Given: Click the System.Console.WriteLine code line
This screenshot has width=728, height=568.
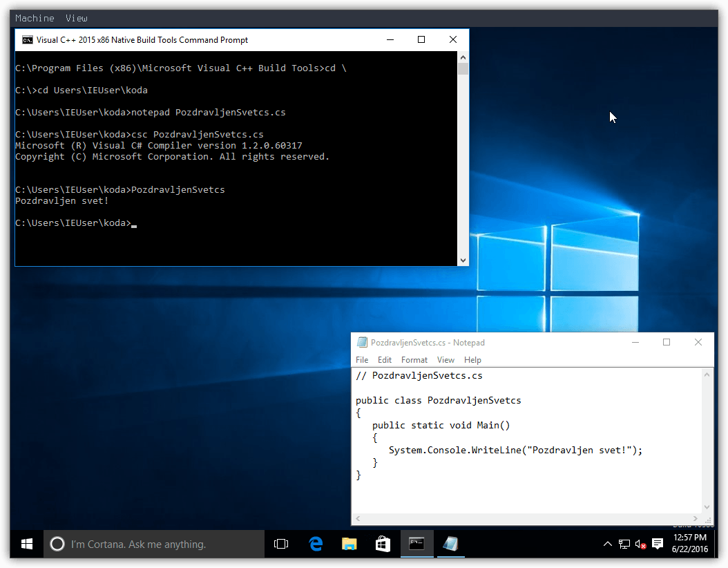Looking at the screenshot, I should 515,450.
